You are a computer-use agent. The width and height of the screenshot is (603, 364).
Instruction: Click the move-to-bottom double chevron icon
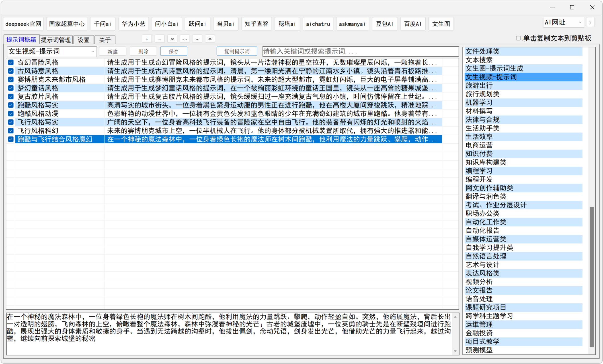coord(210,39)
